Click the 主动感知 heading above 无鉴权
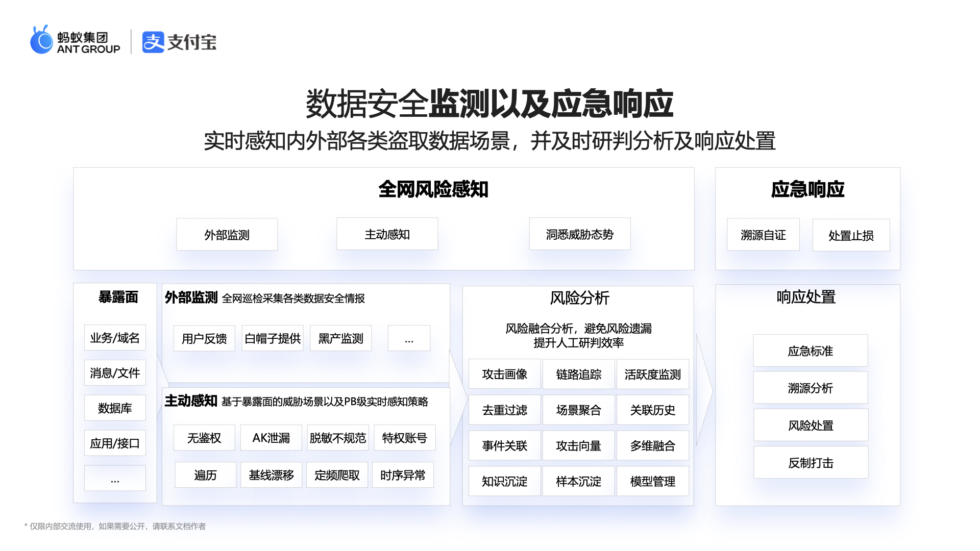 [191, 401]
